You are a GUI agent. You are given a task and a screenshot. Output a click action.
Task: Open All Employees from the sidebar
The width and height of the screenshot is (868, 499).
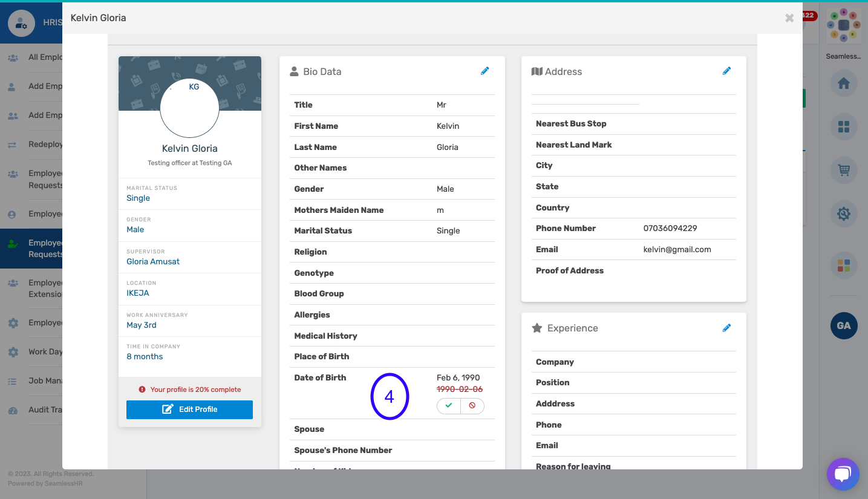coord(36,57)
